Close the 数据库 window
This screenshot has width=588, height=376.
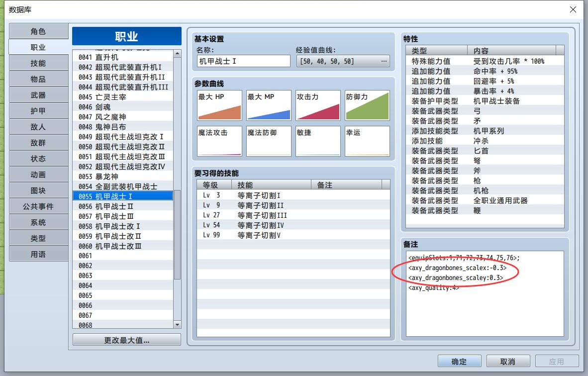573,9
